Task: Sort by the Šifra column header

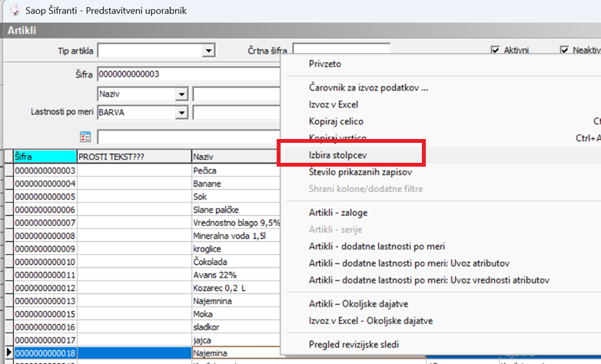Action: click(45, 157)
